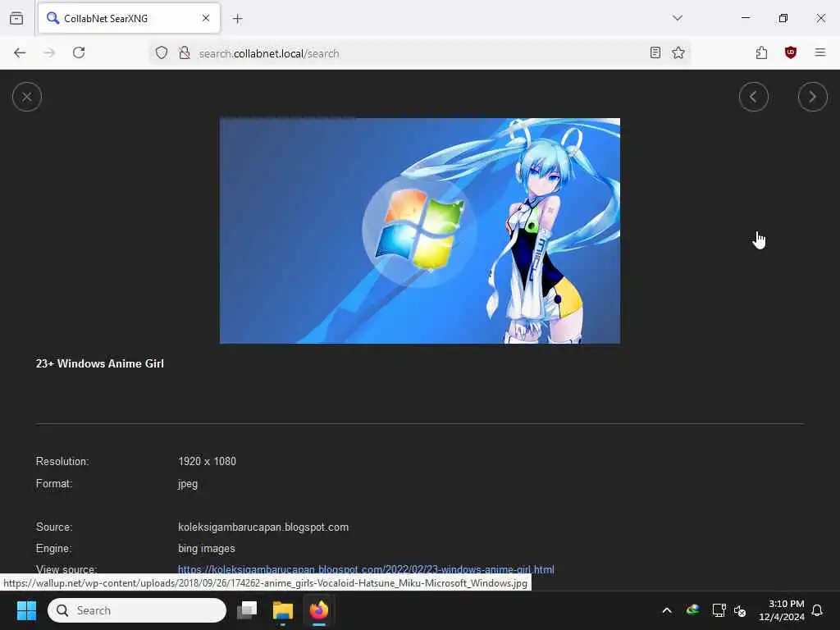Screen dimensions: 840x630
Task: Minimize the Firefox window
Action: click(x=745, y=18)
